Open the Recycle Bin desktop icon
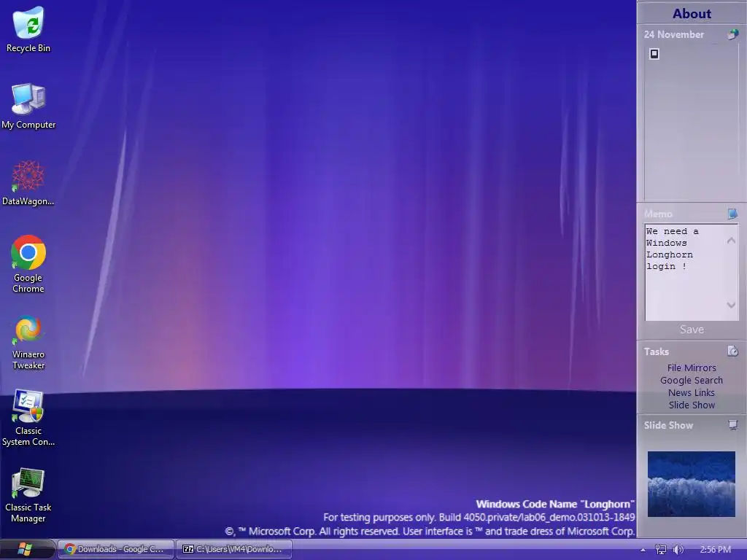 click(x=28, y=28)
